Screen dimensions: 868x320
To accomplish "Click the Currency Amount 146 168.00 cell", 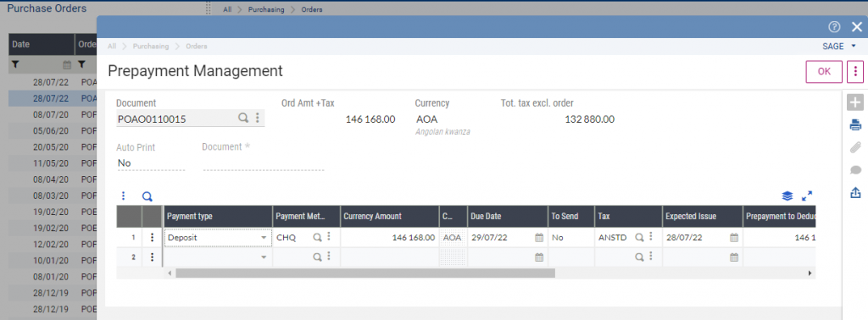I will (389, 238).
